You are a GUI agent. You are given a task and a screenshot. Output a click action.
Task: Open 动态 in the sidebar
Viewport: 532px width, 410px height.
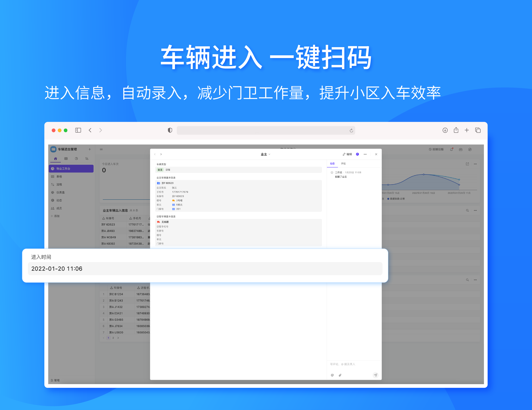pos(71,200)
